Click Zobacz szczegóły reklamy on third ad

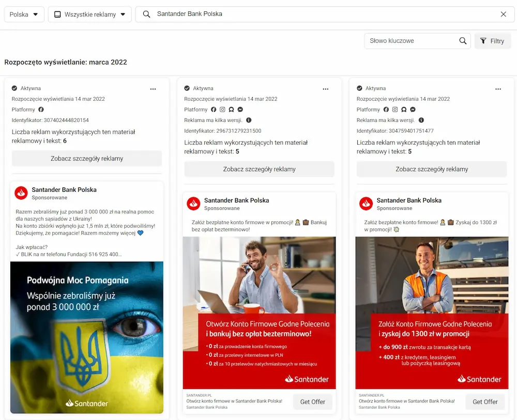432,169
